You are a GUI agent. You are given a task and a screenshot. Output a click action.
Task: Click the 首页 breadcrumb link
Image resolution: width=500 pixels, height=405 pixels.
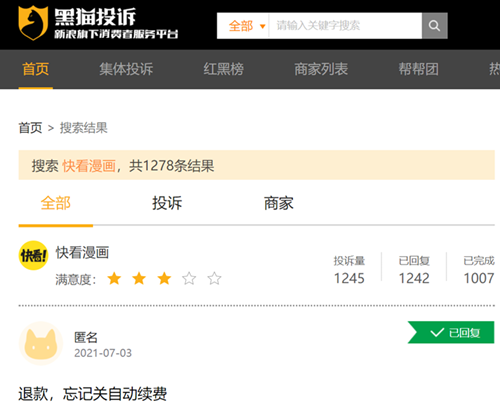[30, 128]
